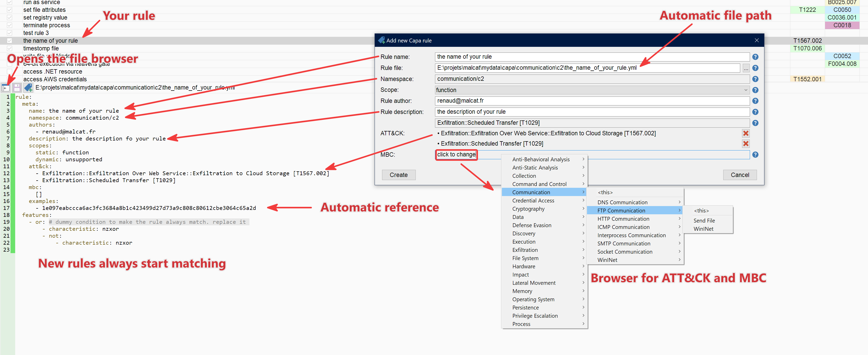Select Privilege Escalation menu entry
This screenshot has height=355, width=868.
coord(544,316)
